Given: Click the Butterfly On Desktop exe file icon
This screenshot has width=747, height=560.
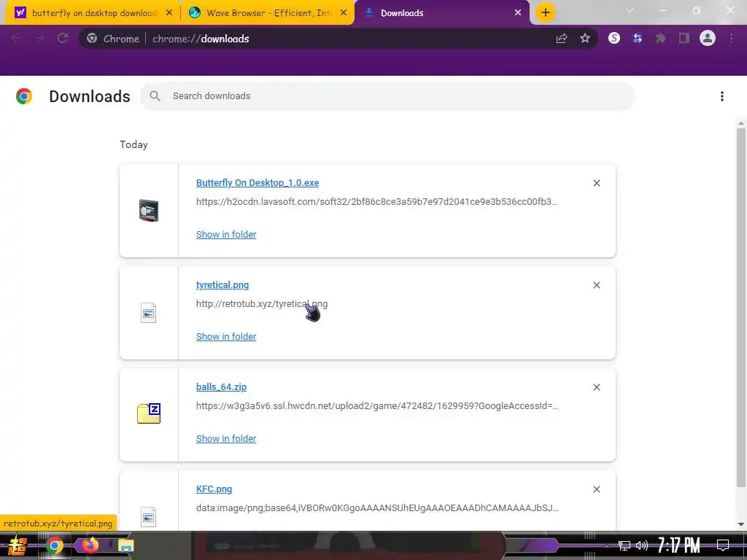Looking at the screenshot, I should click(149, 211).
